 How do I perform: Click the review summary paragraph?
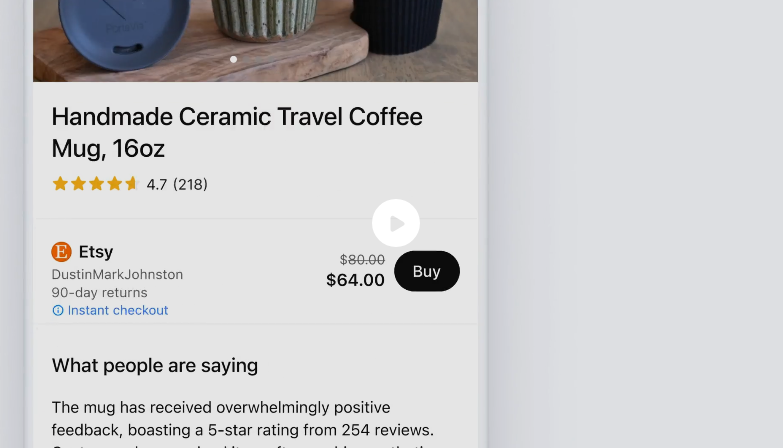[242, 418]
